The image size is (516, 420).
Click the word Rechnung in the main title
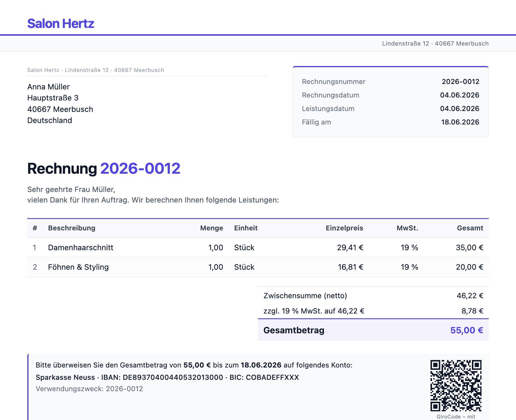[62, 169]
